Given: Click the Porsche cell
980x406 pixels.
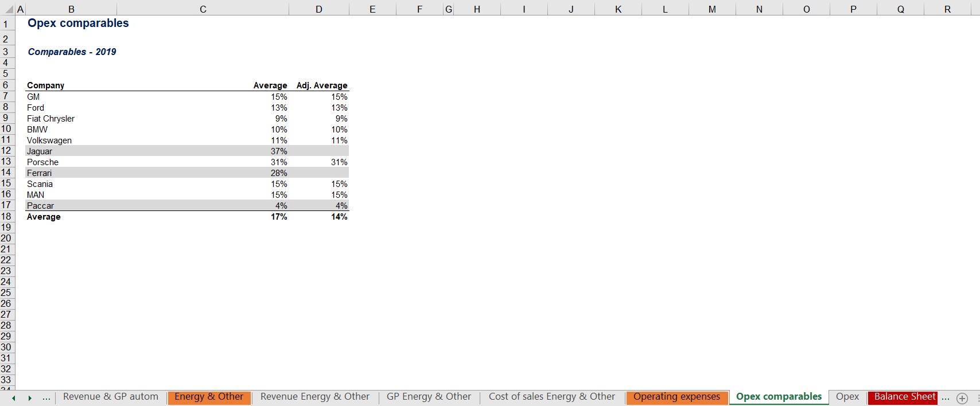Looking at the screenshot, I should 42,162.
